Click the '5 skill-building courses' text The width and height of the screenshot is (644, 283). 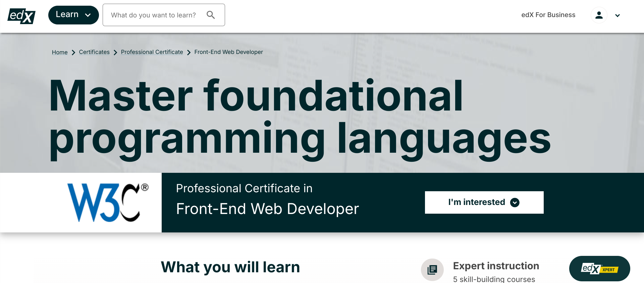(494, 279)
